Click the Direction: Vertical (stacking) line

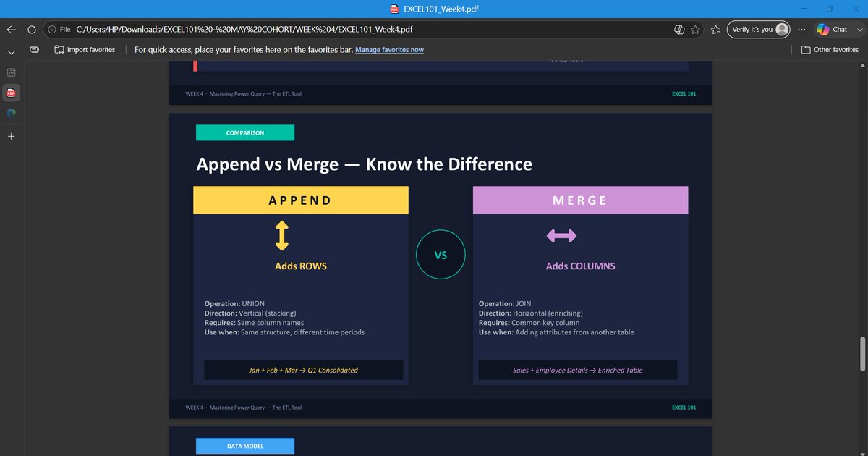click(250, 313)
